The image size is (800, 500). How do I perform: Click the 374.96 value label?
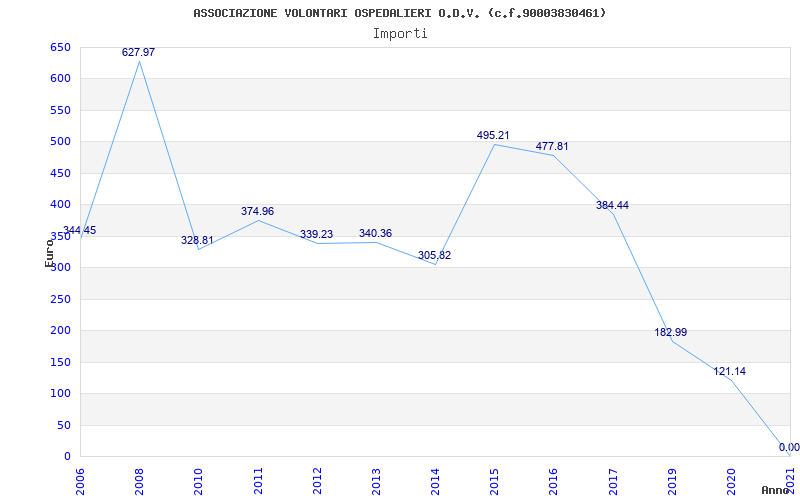[258, 211]
